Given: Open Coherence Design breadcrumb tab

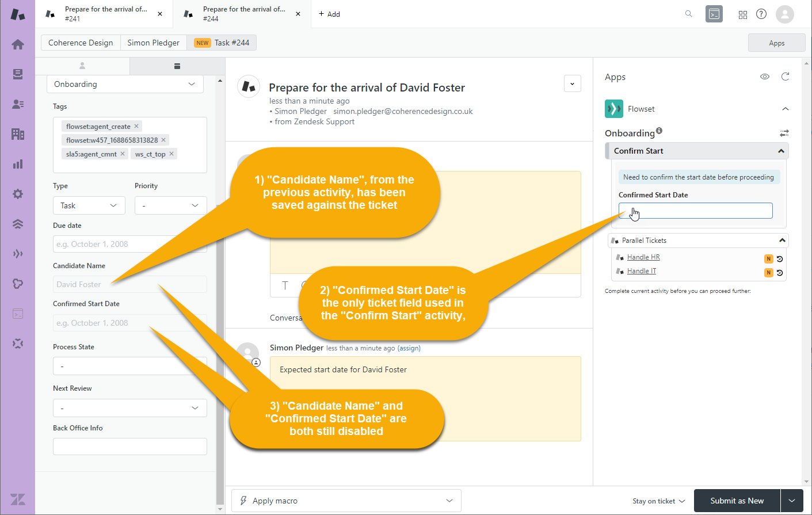Looking at the screenshot, I should (x=81, y=43).
